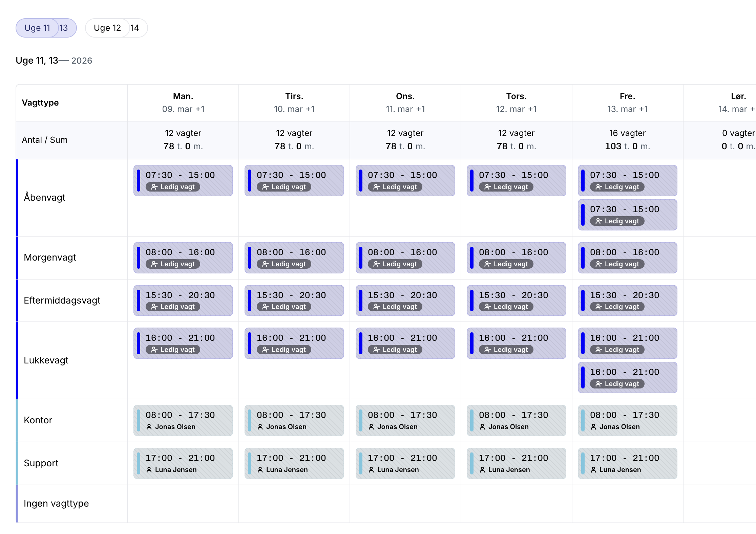
Task: Click user icon beside Jonas Olsen on Monday
Action: pos(149,427)
